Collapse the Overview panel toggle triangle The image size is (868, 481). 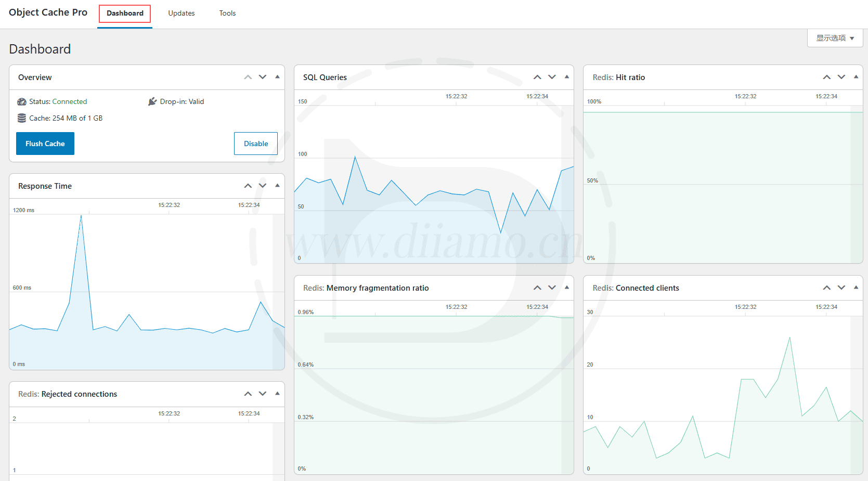[277, 77]
